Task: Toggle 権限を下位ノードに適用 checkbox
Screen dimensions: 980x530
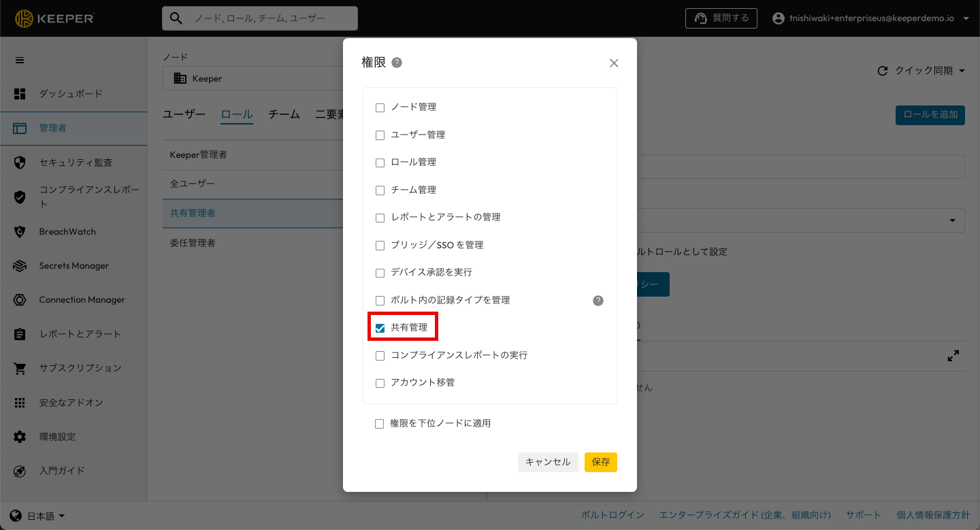Action: coord(380,424)
